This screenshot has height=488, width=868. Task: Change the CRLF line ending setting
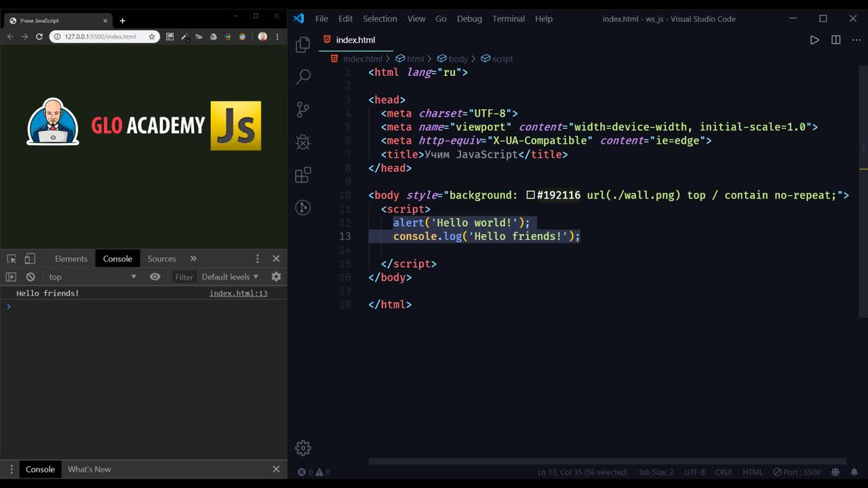[x=724, y=472]
